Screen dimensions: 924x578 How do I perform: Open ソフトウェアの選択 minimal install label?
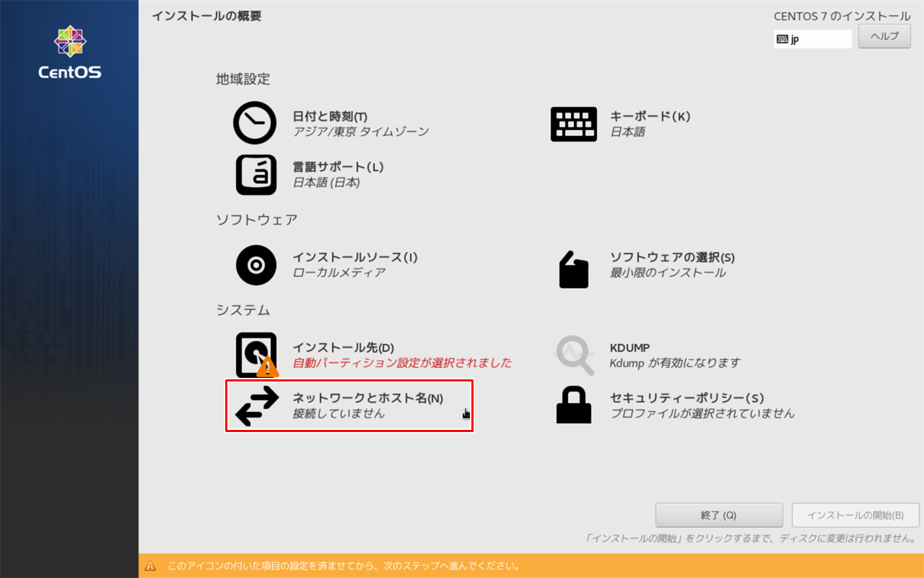[672, 258]
